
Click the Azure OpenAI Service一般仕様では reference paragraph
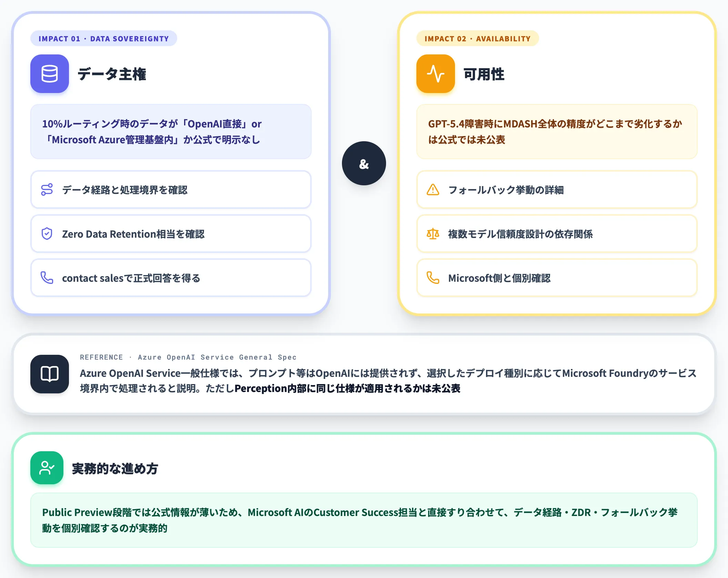coord(388,381)
